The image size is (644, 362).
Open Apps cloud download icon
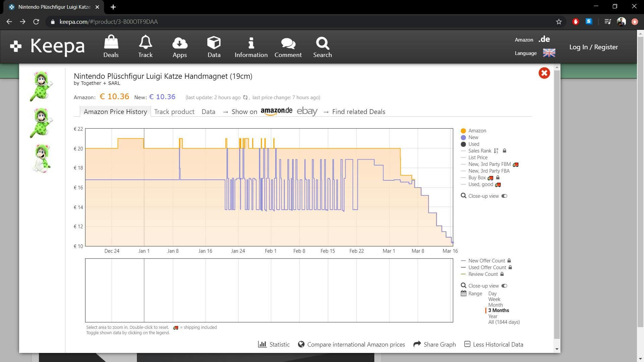179,43
